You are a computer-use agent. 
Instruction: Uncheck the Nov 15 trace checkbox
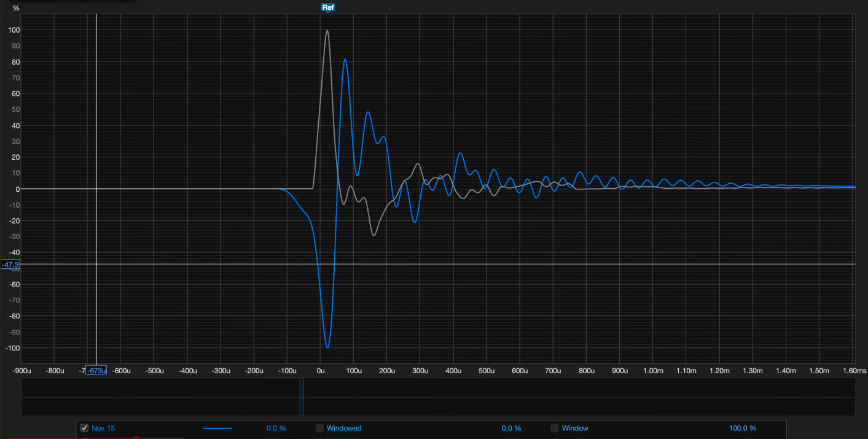coord(85,428)
